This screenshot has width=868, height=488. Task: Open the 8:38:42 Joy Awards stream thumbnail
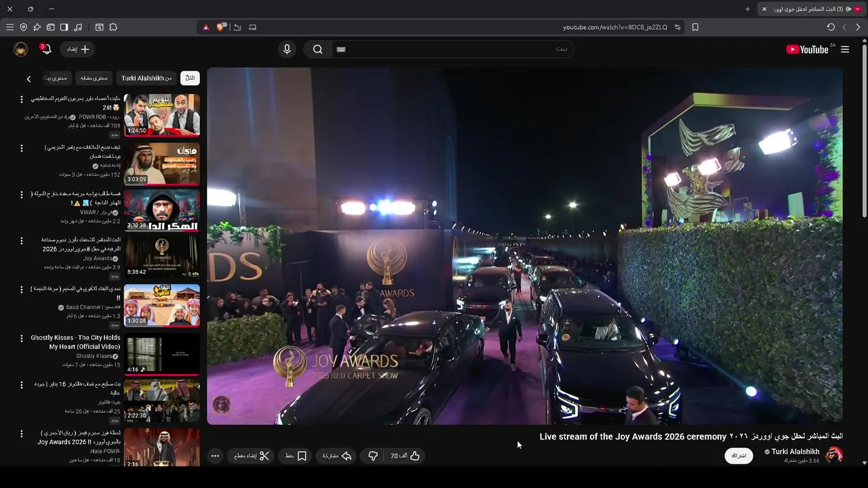coord(162,256)
